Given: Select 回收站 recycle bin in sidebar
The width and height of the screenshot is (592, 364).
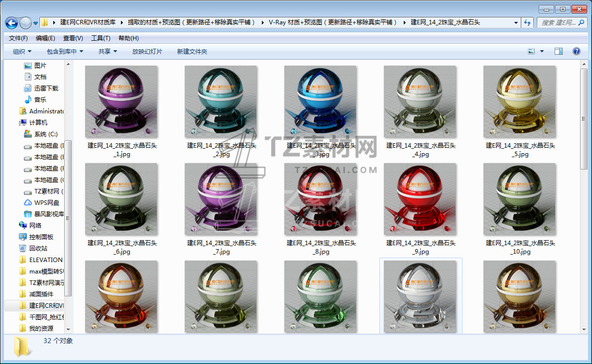Looking at the screenshot, I should (38, 248).
